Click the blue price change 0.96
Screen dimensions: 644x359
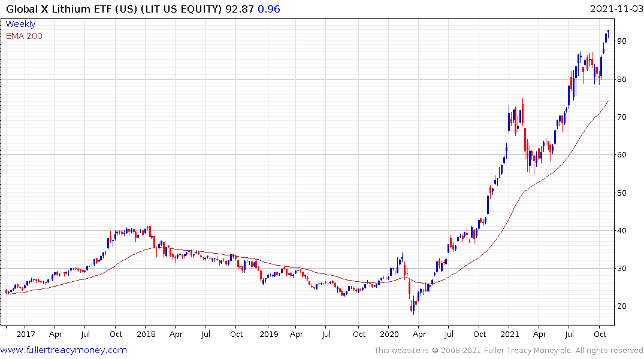point(268,9)
